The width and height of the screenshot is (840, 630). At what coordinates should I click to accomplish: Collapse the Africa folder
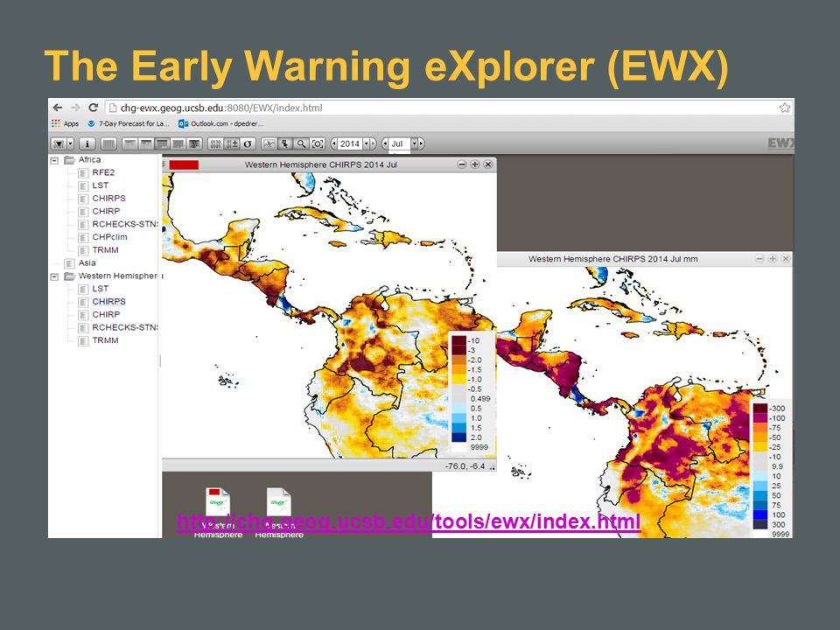pyautogui.click(x=54, y=160)
